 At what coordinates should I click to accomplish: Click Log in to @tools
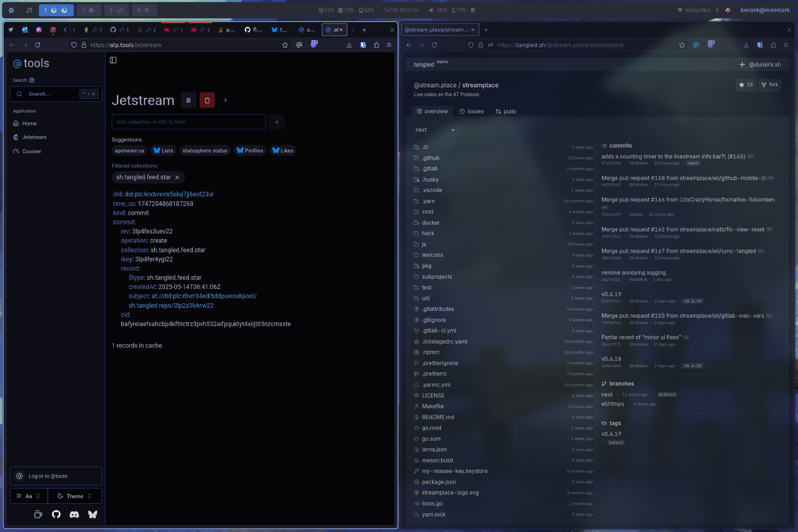56,476
